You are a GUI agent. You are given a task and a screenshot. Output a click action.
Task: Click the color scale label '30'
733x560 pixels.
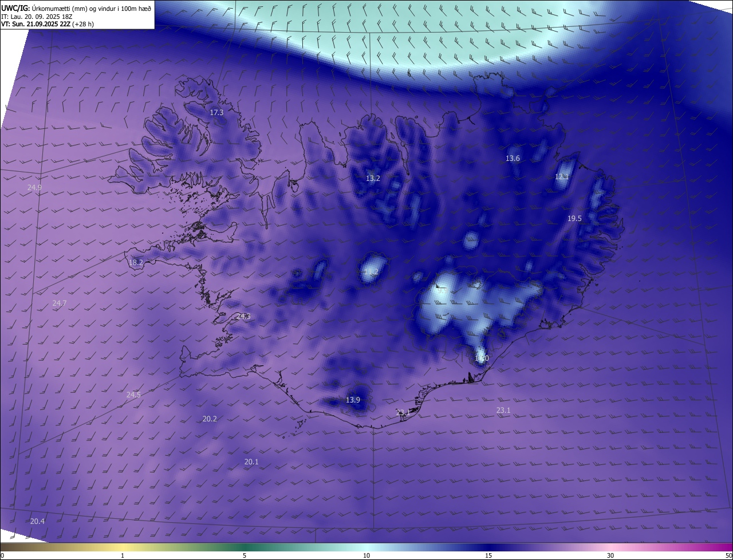610,556
